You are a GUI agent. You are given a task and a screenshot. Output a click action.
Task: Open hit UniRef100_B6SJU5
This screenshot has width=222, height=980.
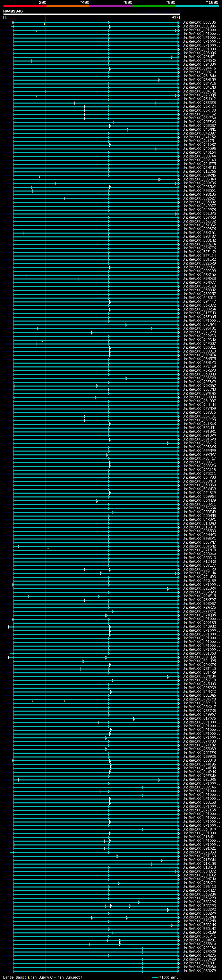(x=199, y=23)
